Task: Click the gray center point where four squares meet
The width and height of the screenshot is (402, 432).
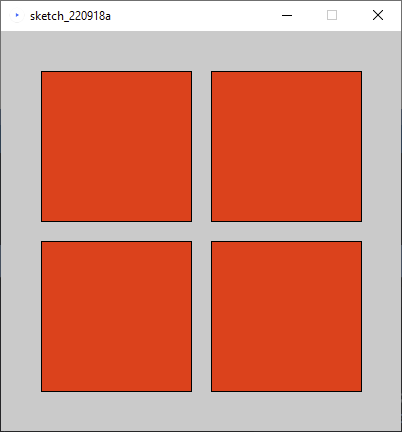Action: (201, 231)
